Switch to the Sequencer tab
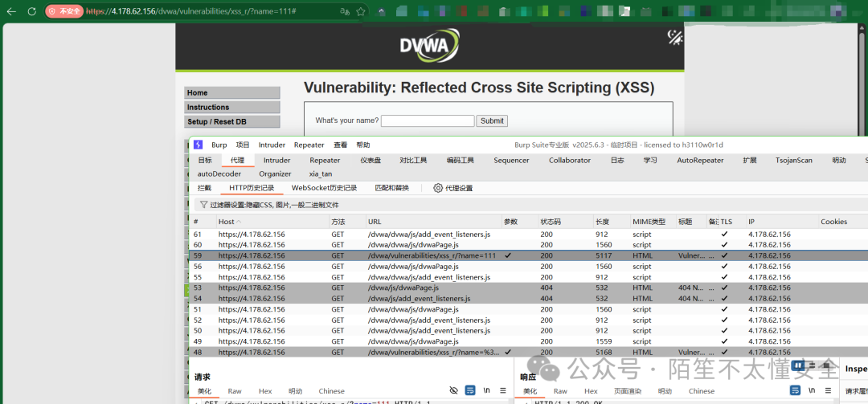 click(x=511, y=161)
